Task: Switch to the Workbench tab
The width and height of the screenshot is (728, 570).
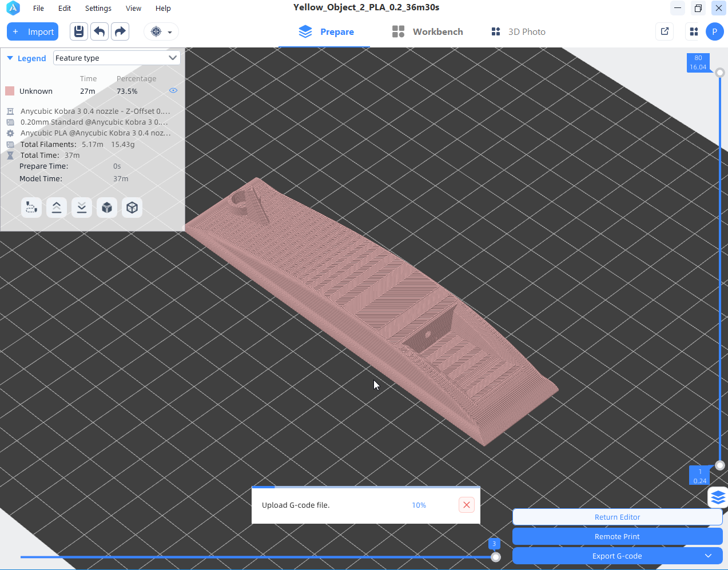Action: click(x=428, y=32)
